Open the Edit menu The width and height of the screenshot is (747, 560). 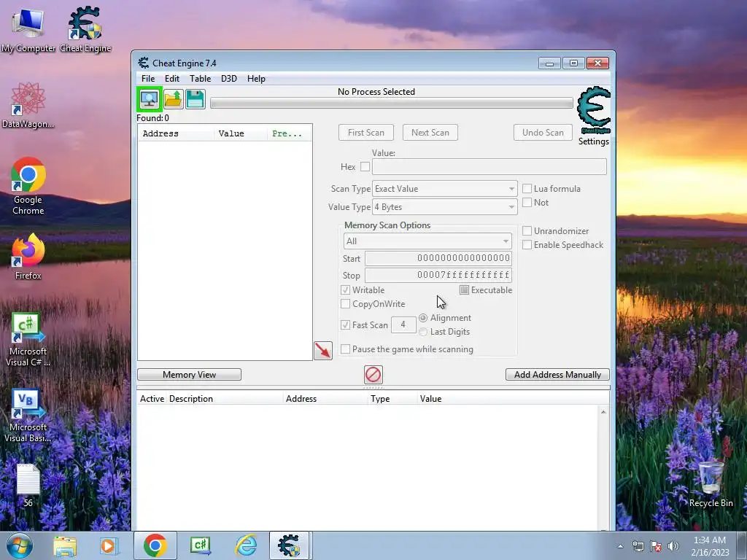[172, 79]
